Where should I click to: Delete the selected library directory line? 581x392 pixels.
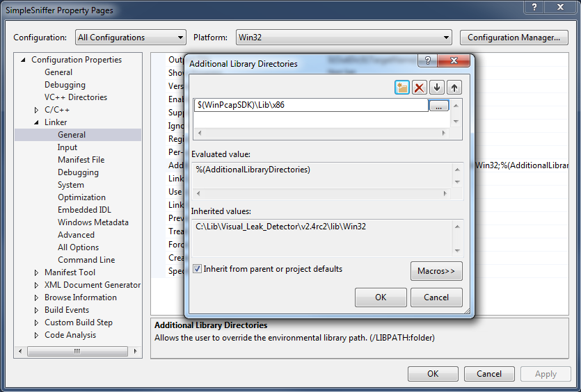click(x=420, y=88)
